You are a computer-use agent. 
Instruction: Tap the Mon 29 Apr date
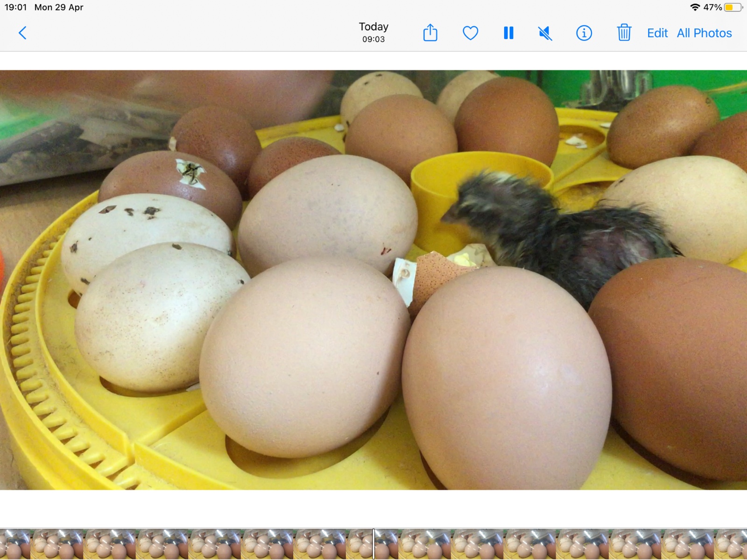tap(59, 7)
